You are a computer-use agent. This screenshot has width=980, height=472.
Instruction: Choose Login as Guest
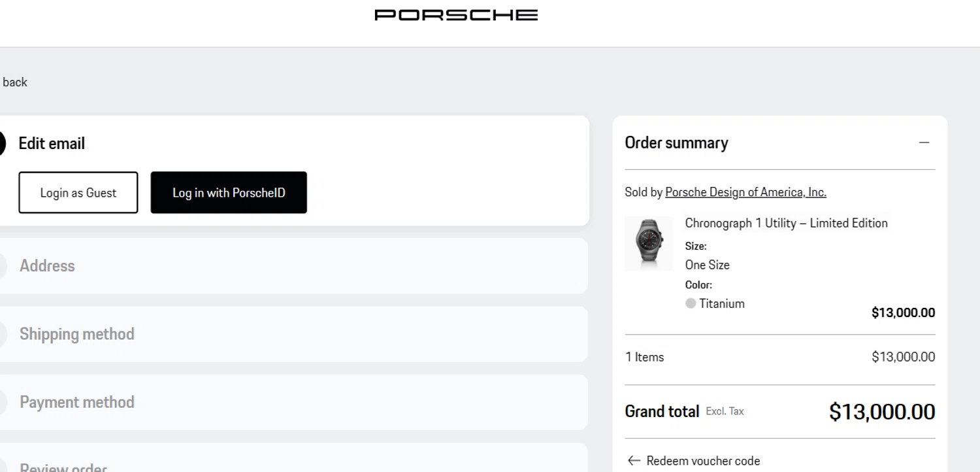tap(78, 193)
